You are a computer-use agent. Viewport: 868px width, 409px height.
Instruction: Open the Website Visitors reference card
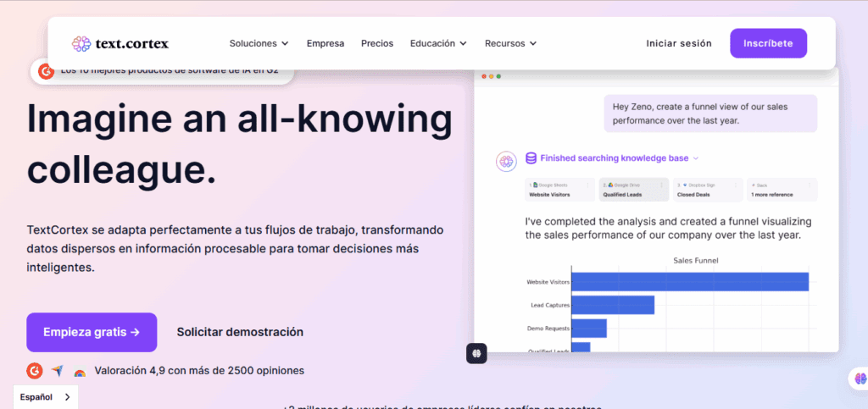[x=559, y=189]
